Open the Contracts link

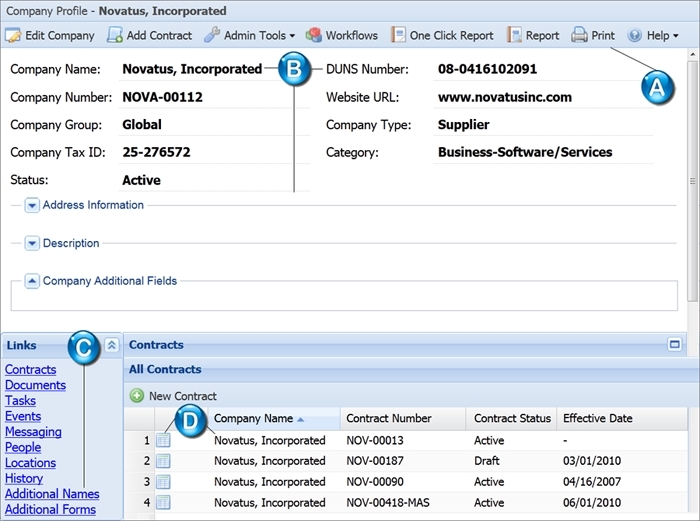tap(30, 370)
